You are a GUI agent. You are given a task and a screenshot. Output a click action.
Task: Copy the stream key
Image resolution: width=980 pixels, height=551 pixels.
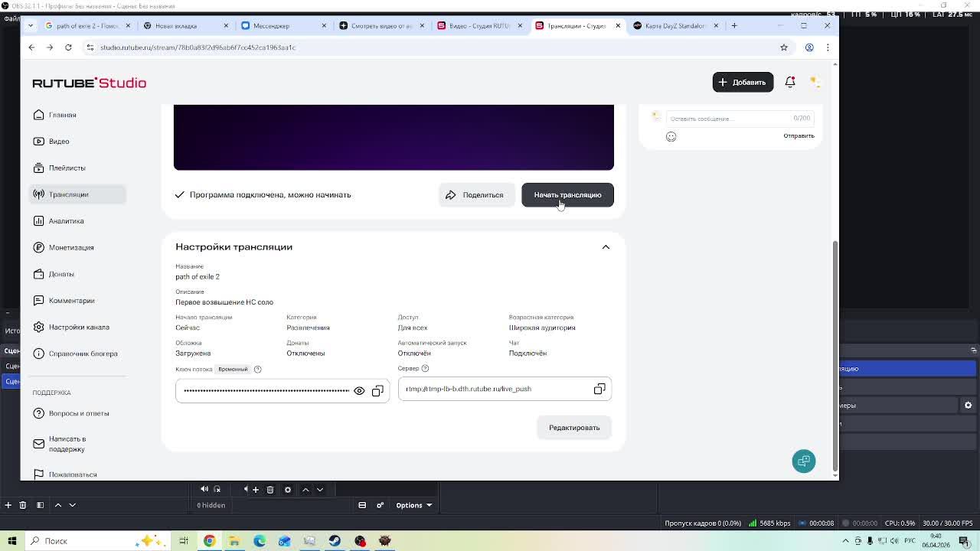[377, 391]
